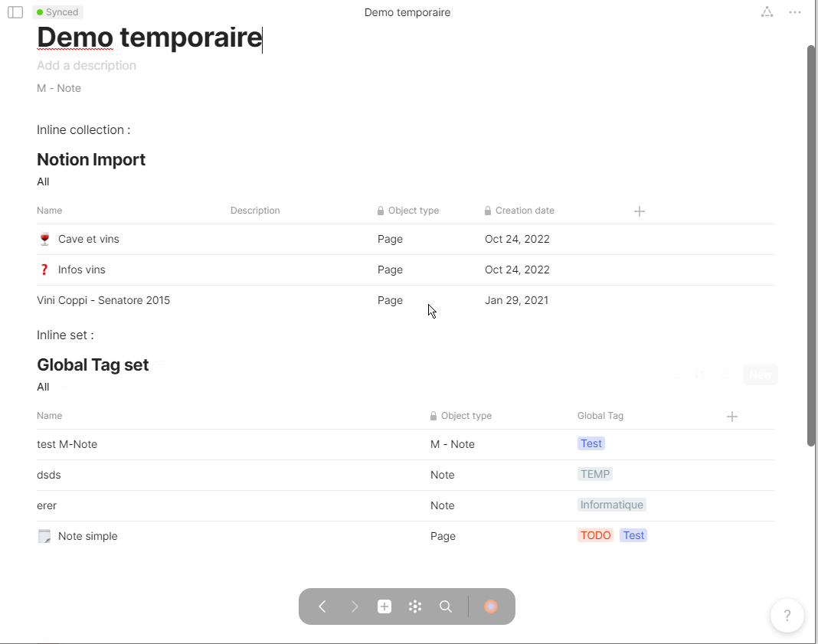Viewport: 818px width, 644px height.
Task: Click the TODO tag on Note simple
Action: click(595, 535)
